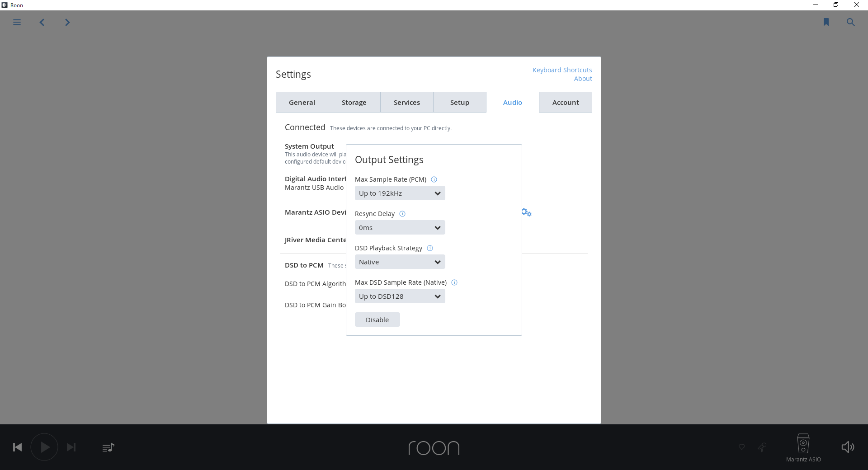Open the Up to DSD128 dropdown
This screenshot has height=470, width=868.
click(x=400, y=296)
